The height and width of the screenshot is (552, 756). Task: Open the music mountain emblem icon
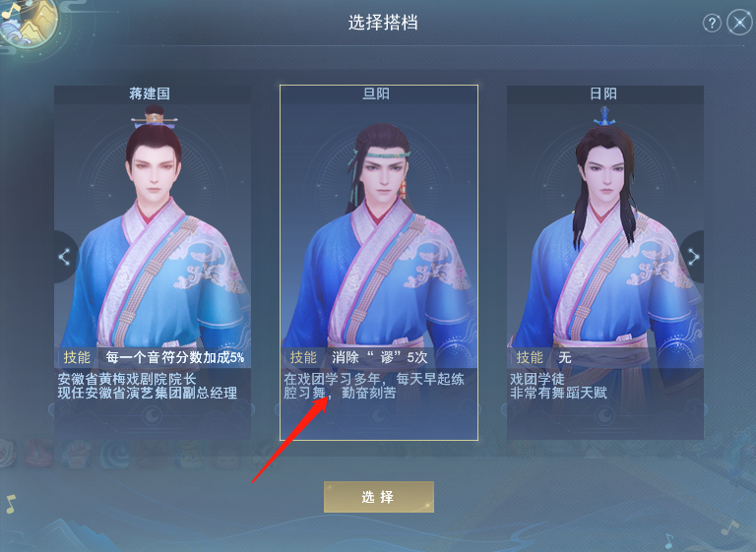30,24
